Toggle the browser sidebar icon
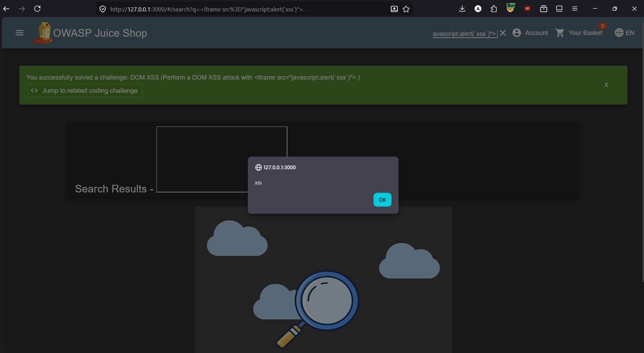 559,9
